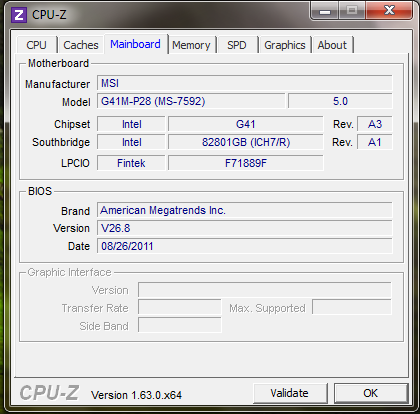Click southbridge revision value A1
The width and height of the screenshot is (420, 414).
point(375,142)
